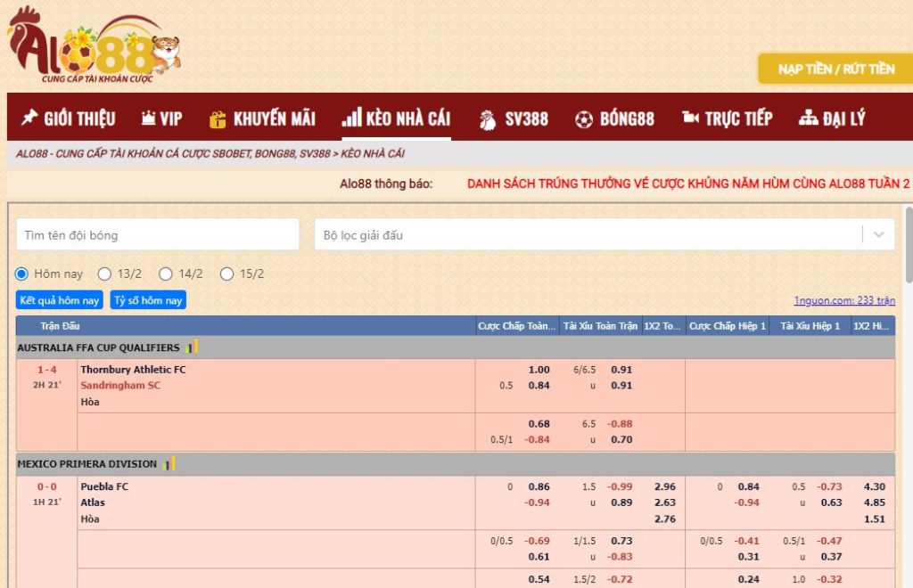Screen dimensions: 913x588
Task: Click the Puebla FC team name
Action: pyautogui.click(x=104, y=486)
